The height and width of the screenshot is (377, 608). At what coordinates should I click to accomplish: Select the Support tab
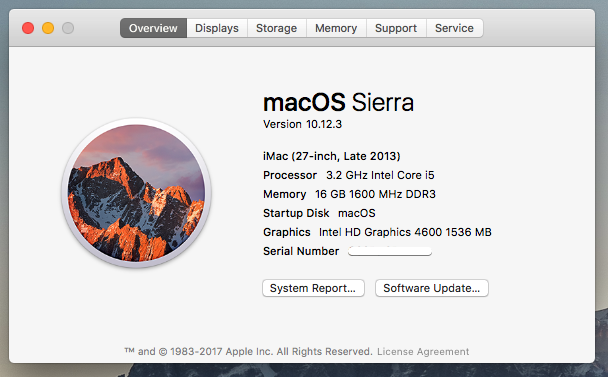click(x=396, y=28)
